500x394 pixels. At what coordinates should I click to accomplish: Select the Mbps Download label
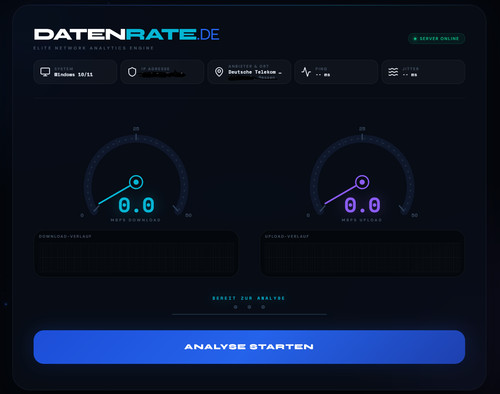coord(135,220)
